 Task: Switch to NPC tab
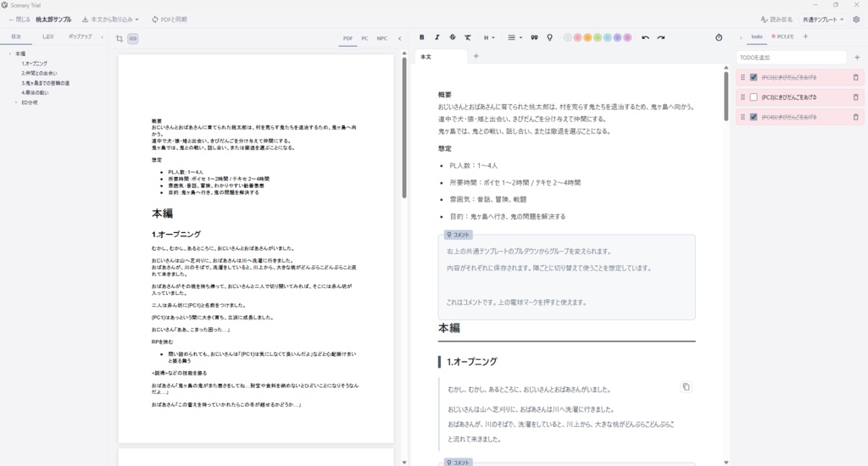pos(382,38)
